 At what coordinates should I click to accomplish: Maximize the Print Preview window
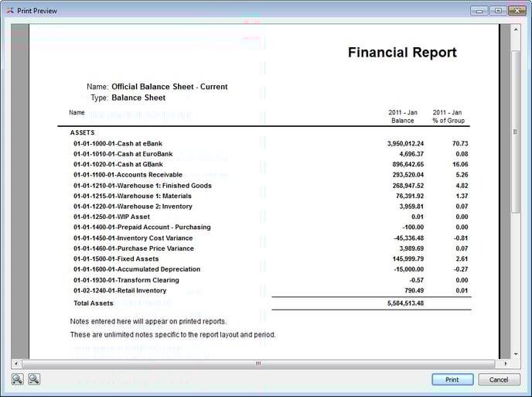click(497, 11)
